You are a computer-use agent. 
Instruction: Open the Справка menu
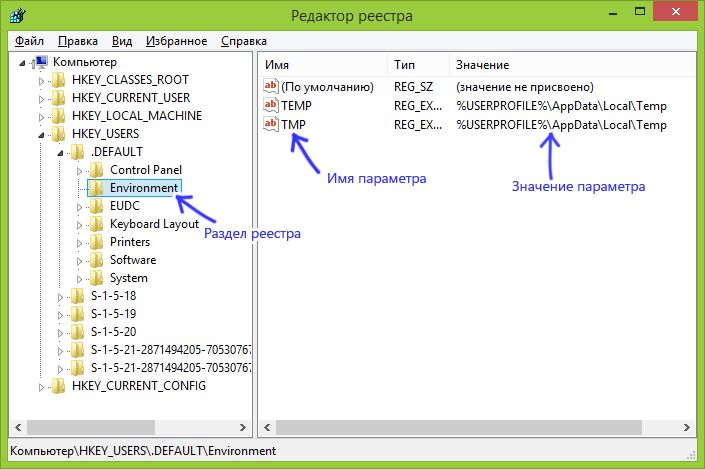(x=242, y=41)
